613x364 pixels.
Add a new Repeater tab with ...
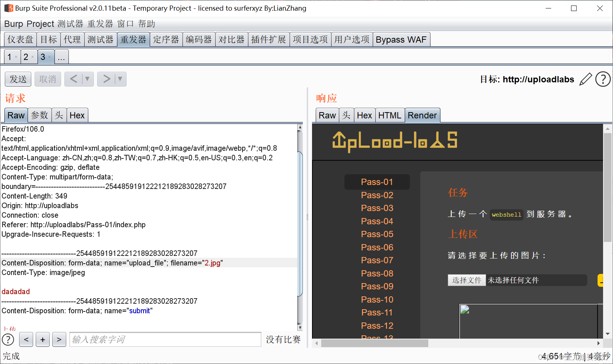(61, 57)
